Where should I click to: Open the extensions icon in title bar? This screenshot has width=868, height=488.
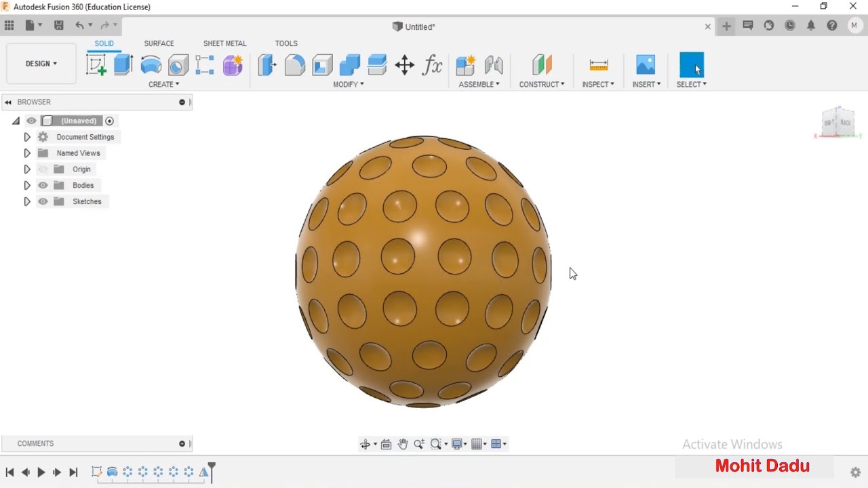[769, 26]
